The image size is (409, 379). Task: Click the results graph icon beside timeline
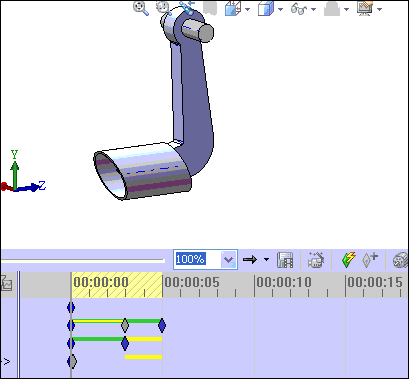point(7,283)
